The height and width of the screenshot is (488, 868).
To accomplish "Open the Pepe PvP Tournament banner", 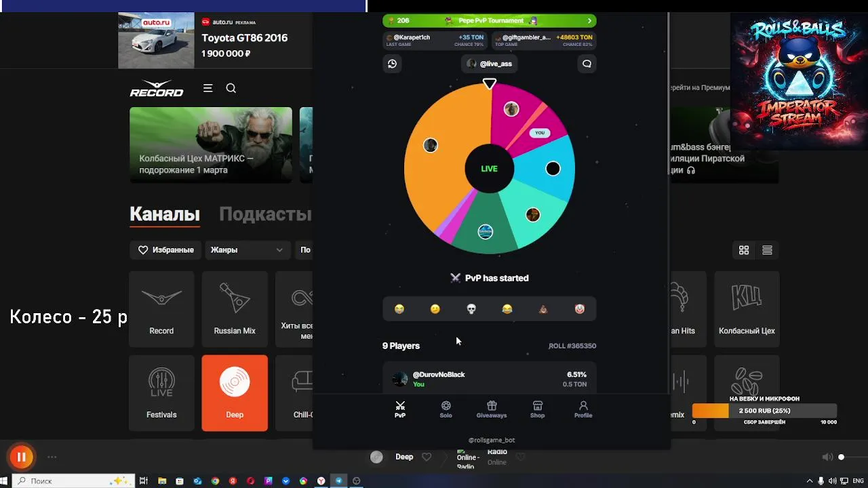I will pos(490,21).
